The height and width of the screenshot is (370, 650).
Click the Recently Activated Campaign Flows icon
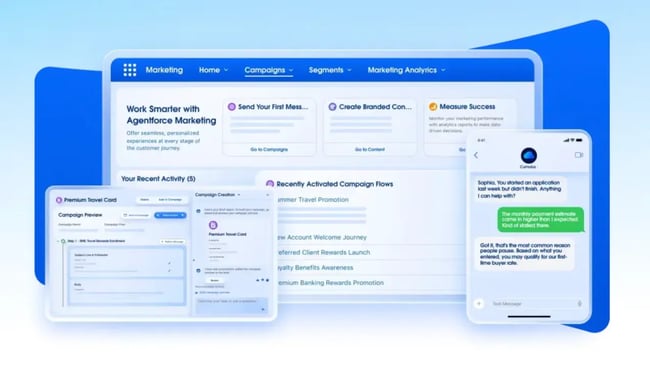[x=270, y=184]
